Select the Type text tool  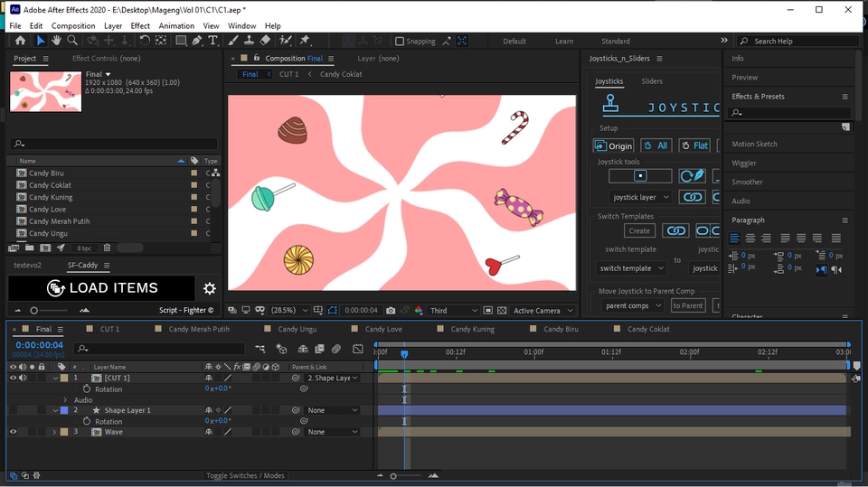tap(212, 41)
